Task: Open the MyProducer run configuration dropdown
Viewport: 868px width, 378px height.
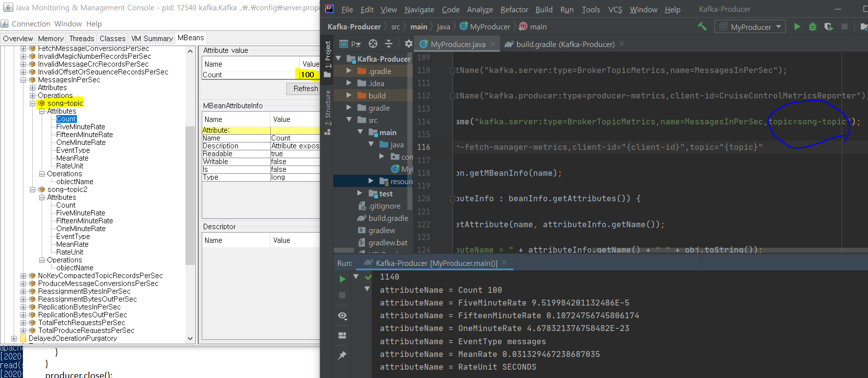Action: point(750,26)
